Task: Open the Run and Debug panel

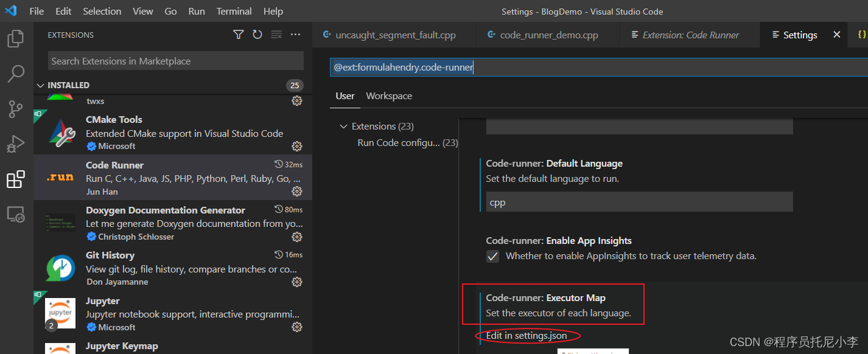Action: (16, 144)
